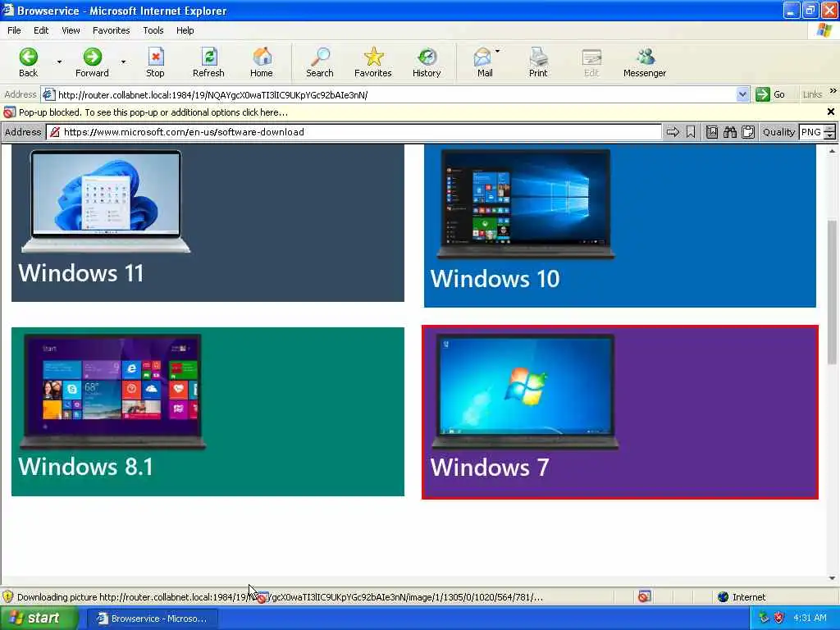840x630 pixels.
Task: Decrease Quality with the down stepper arrow
Action: point(830,136)
